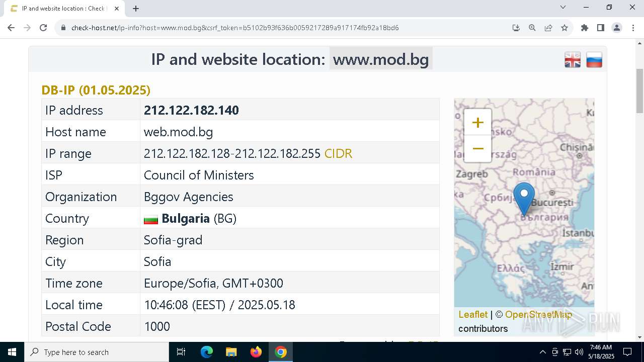View site information lock icon
The width and height of the screenshot is (644, 362).
coord(63,28)
